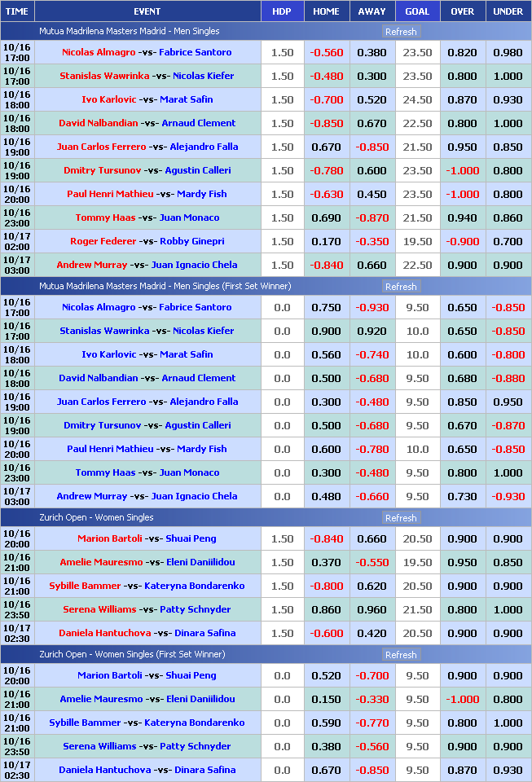Click the UNDER column header
Screen dimensions: 532x782
click(x=508, y=11)
